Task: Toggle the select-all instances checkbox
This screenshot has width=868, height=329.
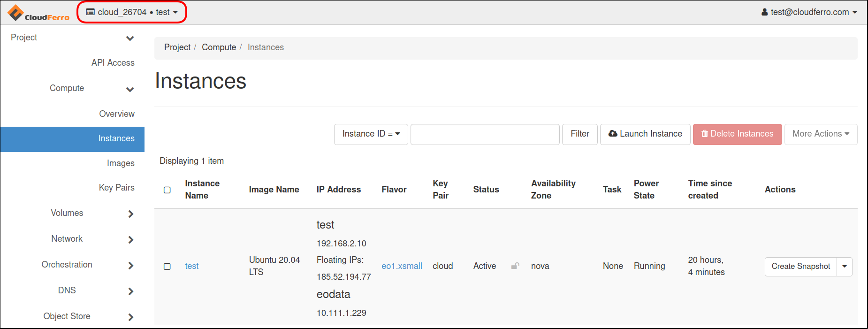Action: (167, 190)
